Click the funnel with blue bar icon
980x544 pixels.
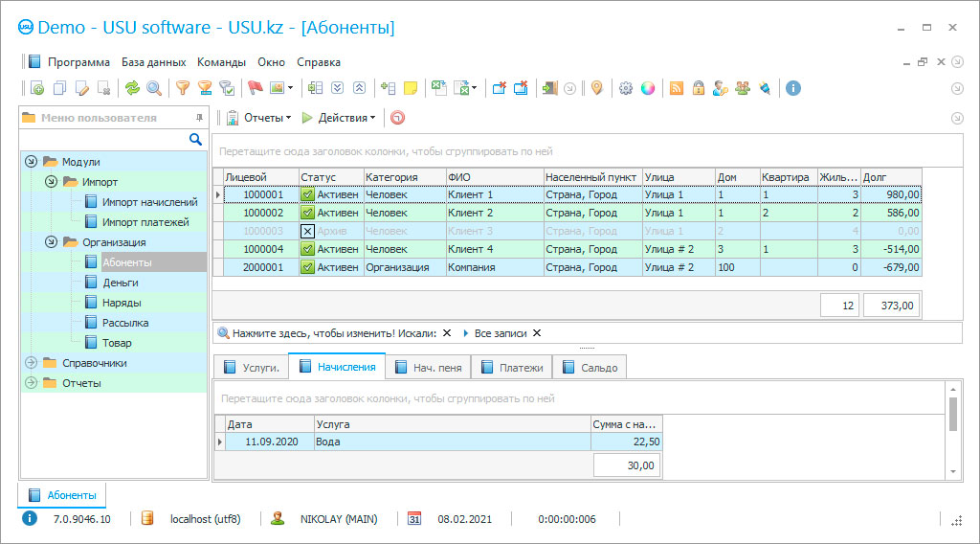click(205, 88)
